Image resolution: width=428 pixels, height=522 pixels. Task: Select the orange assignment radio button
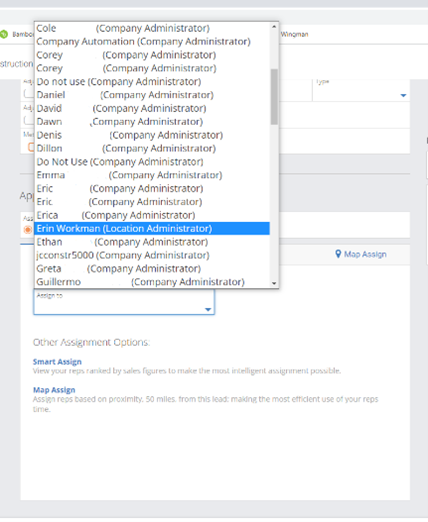click(28, 229)
